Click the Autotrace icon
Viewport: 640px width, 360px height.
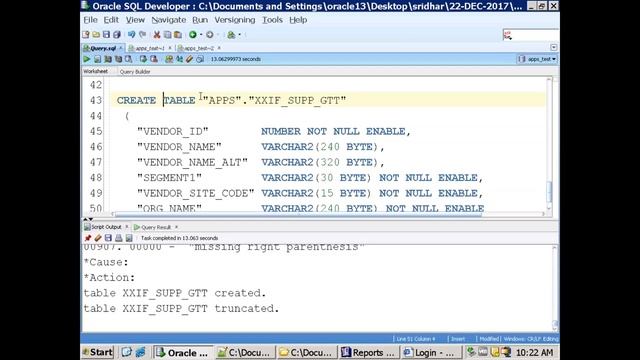coord(118,59)
